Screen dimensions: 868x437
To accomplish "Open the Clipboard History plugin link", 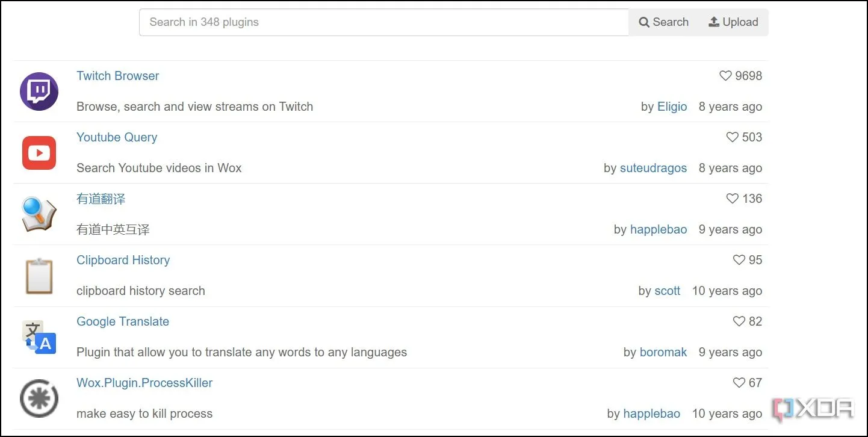I will 123,260.
